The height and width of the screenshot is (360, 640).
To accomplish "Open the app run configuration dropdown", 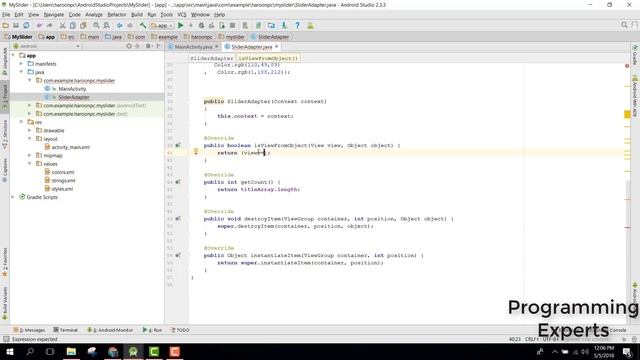I will tap(162, 25).
